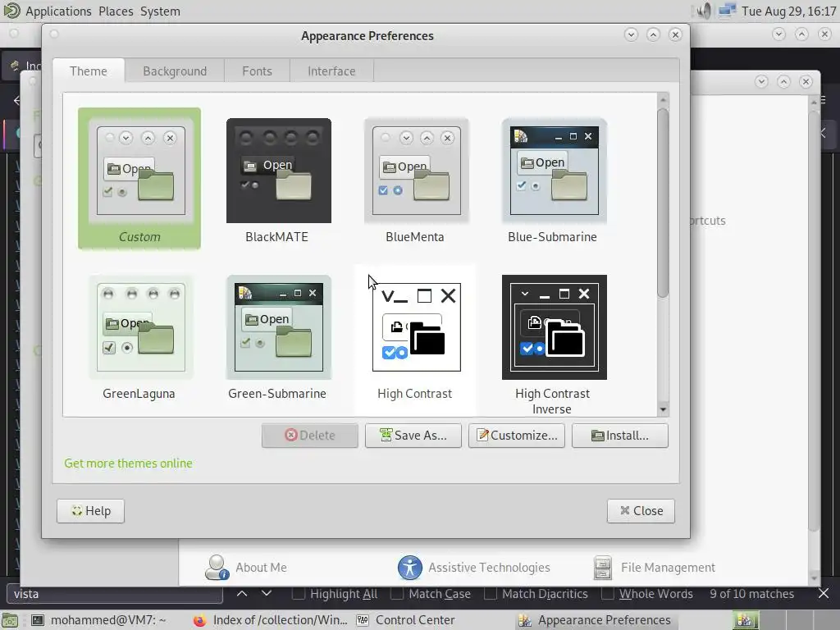Click the clock showing Tue Aug 29
Viewport: 840px width, 630px height.
[x=789, y=11]
